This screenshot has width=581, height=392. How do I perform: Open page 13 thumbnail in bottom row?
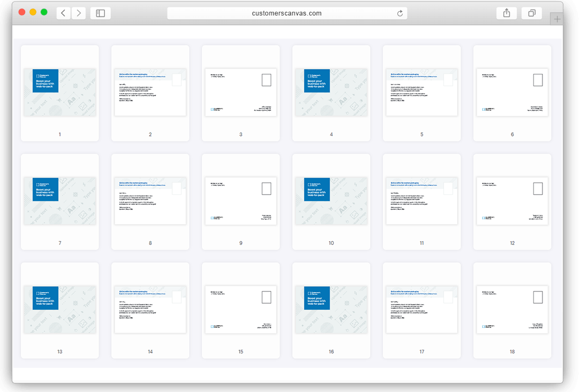(x=60, y=310)
